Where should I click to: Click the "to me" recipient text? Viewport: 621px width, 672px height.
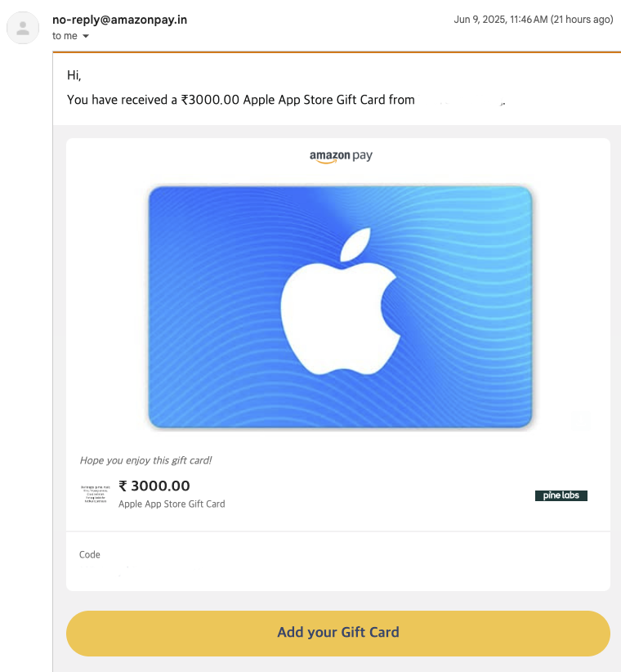(65, 36)
